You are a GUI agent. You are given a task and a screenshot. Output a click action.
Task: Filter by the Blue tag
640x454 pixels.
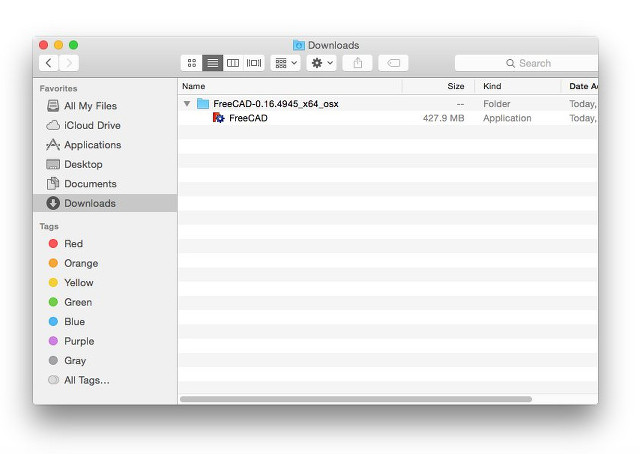pyautogui.click(x=105, y=322)
